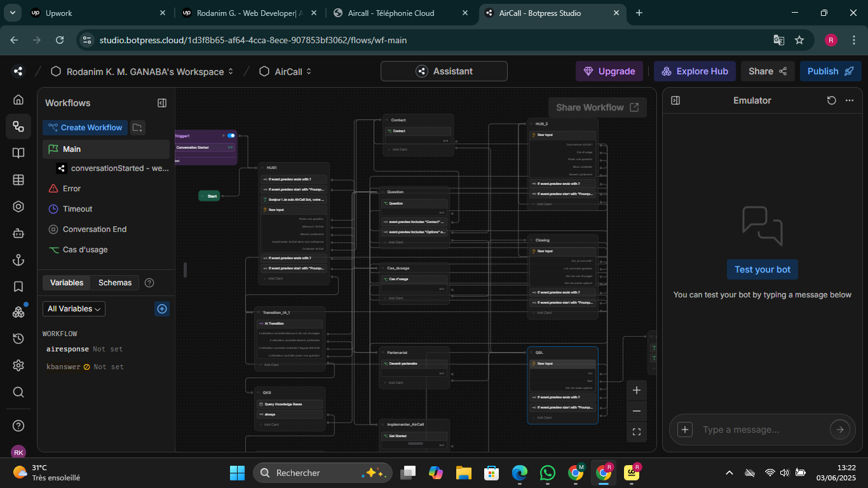Open the Hooks anchor icon
Image resolution: width=868 pixels, height=488 pixels.
18,260
